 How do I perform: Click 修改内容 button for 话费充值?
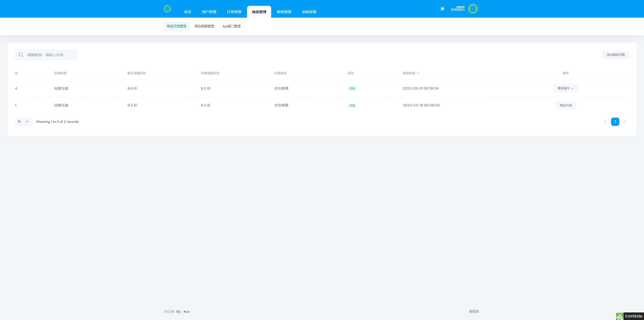click(566, 105)
